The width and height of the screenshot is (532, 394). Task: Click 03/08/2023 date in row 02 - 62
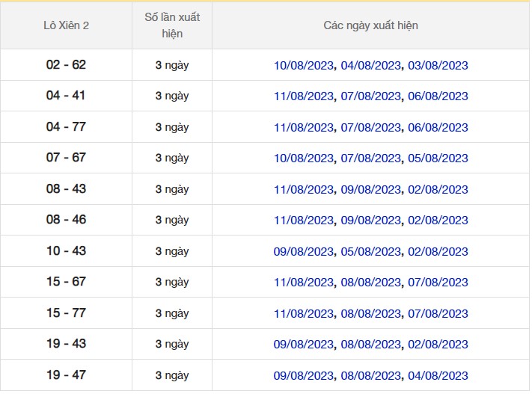coord(438,65)
